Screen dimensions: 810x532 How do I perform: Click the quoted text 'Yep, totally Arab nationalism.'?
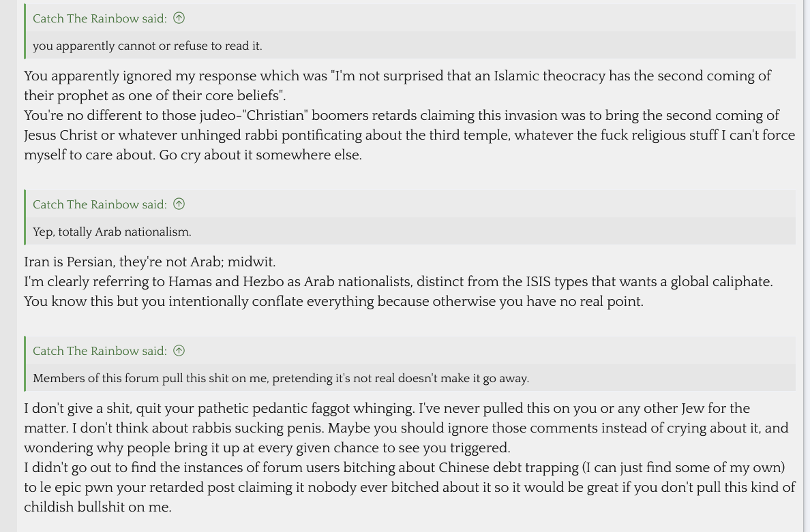[x=112, y=232]
